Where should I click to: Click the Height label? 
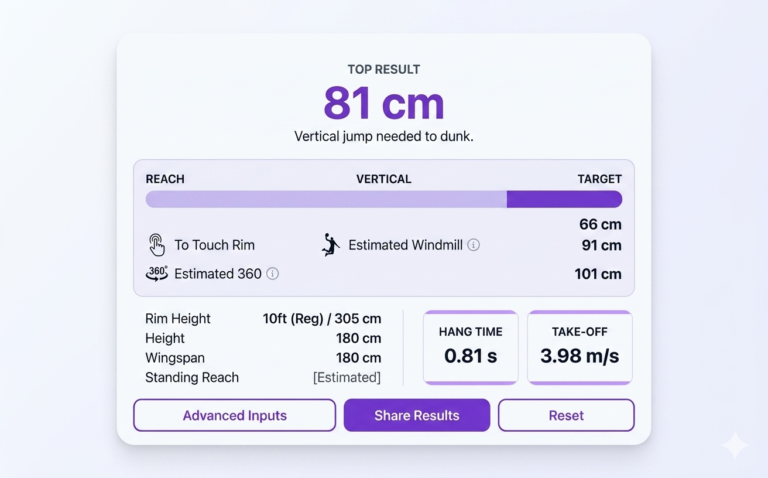click(x=165, y=338)
